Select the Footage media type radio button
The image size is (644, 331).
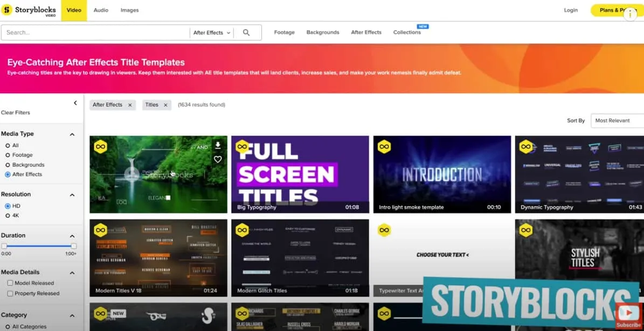[x=8, y=155]
